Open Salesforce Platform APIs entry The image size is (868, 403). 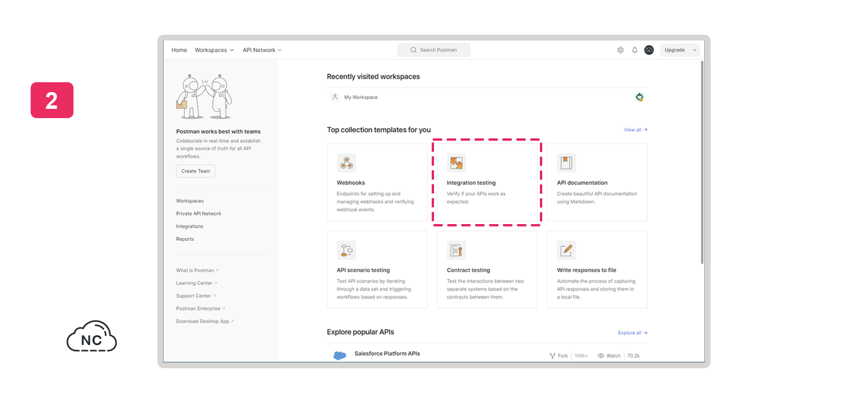[x=387, y=353]
